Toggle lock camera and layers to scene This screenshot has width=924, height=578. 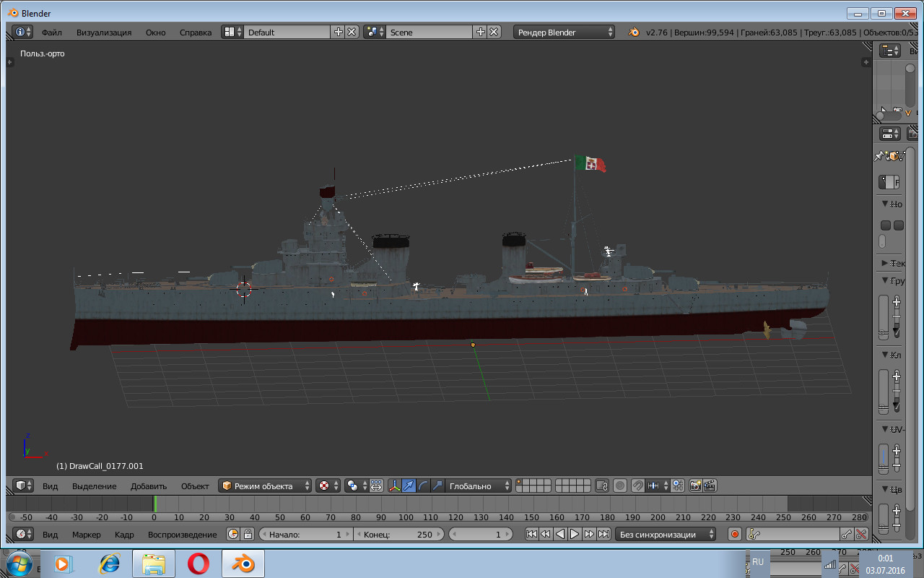coord(601,486)
